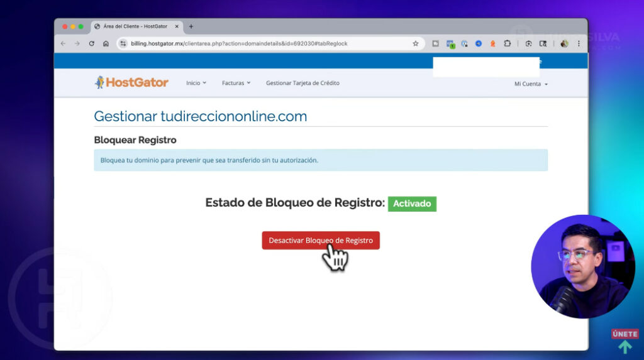Bookmark this page with the star icon
The height and width of the screenshot is (360, 644).
(x=416, y=43)
